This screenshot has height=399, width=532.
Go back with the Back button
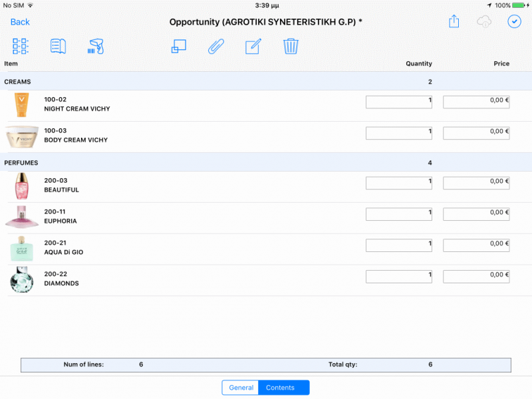point(20,22)
